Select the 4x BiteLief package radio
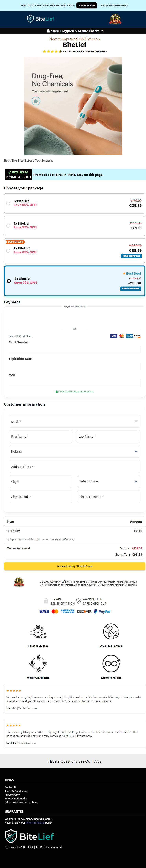 (9, 281)
